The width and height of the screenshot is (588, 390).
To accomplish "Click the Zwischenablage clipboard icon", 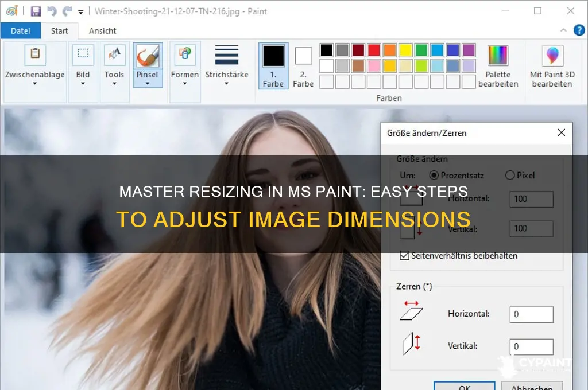I will pyautogui.click(x=35, y=54).
